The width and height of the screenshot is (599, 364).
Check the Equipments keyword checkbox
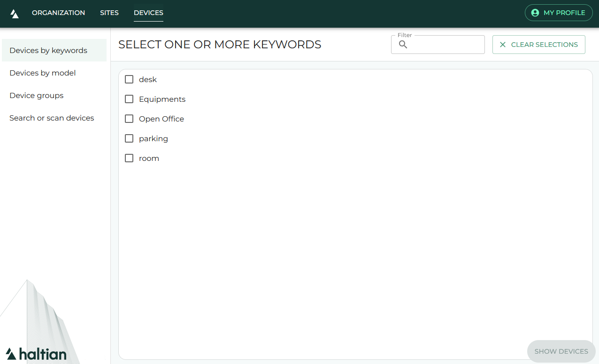(129, 99)
